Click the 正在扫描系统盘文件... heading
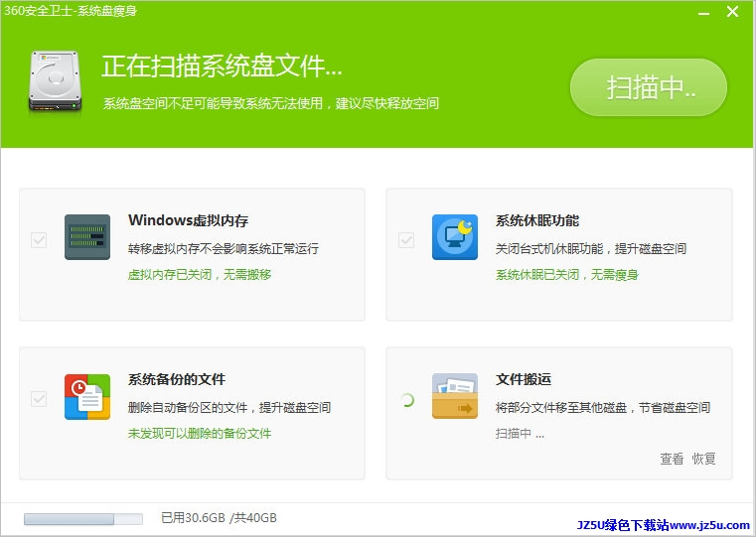This screenshot has height=537, width=756. point(222,66)
